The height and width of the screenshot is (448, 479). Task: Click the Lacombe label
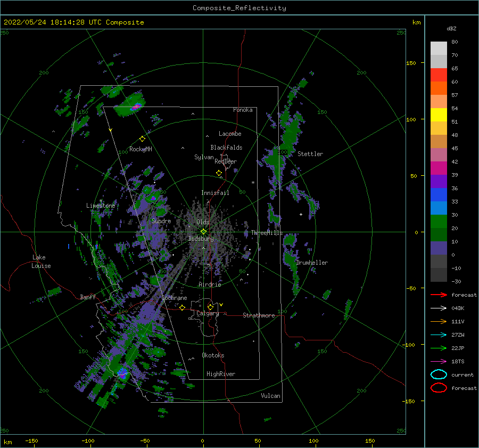click(230, 134)
